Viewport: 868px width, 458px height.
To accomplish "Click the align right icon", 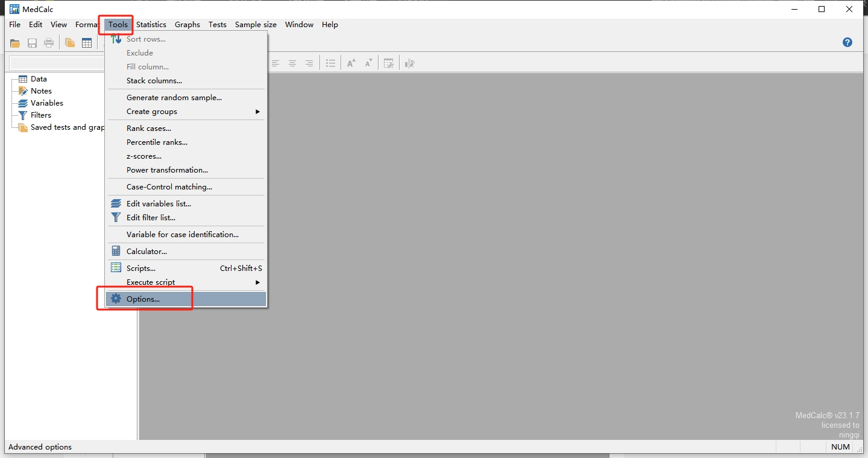I will click(309, 63).
